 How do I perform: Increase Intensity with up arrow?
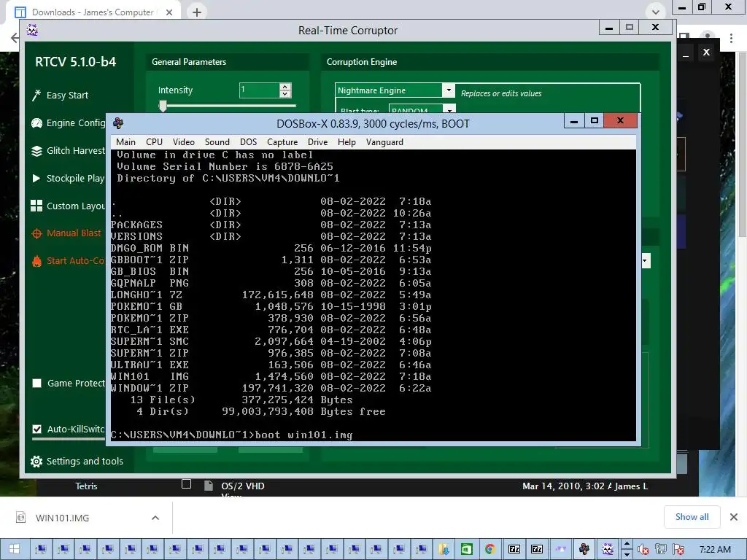pos(285,87)
